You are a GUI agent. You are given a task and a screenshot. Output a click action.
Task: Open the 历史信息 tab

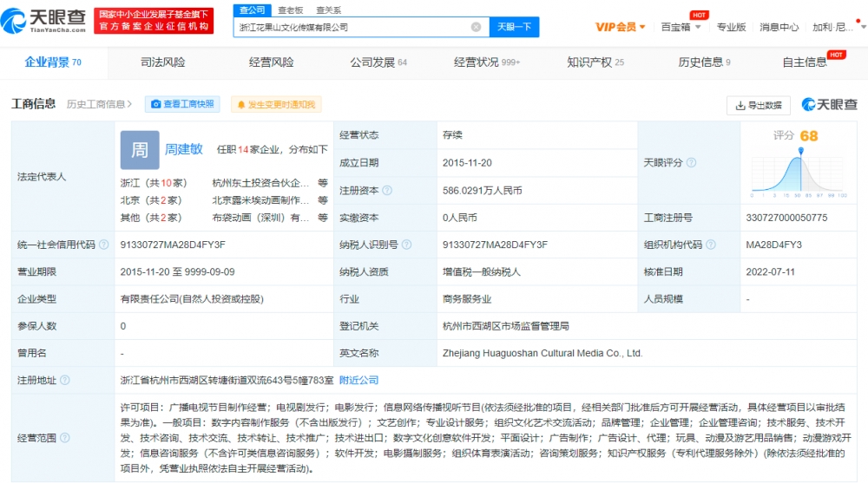[704, 62]
